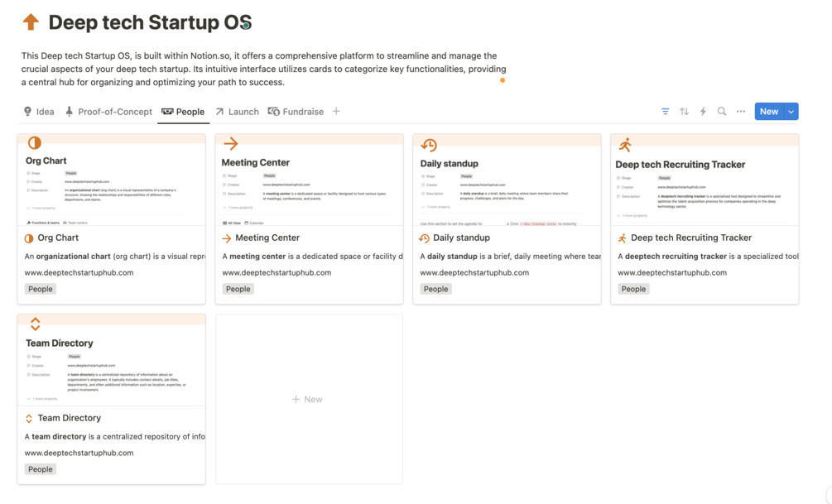Open the sort options icon
This screenshot has height=504, width=832.
click(x=684, y=112)
